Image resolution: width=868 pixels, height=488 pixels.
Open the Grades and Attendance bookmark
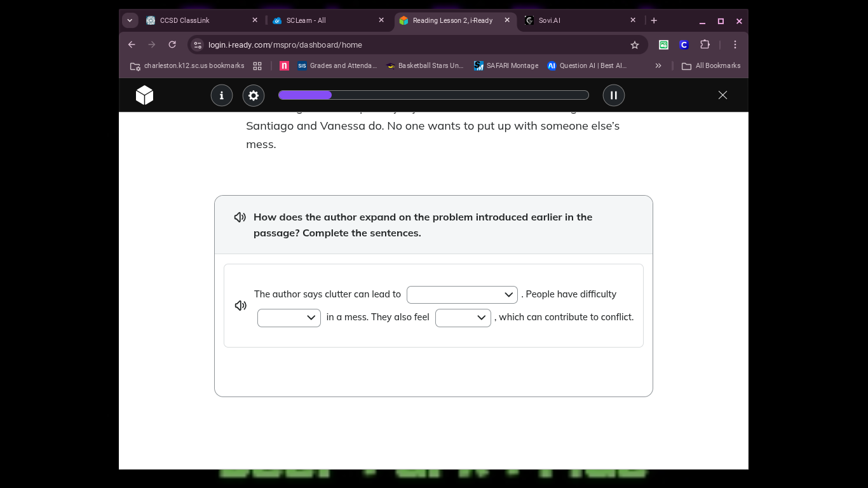pos(337,66)
